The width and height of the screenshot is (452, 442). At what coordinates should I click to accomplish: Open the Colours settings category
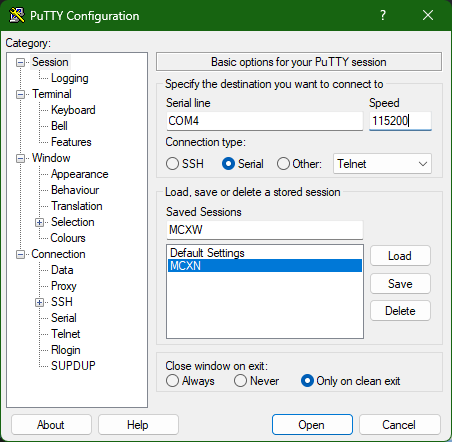point(68,238)
